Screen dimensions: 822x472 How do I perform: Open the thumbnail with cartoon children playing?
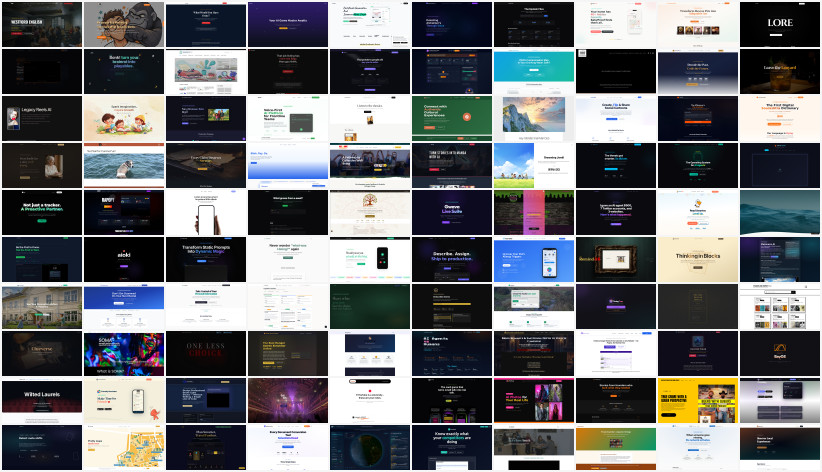(124, 119)
